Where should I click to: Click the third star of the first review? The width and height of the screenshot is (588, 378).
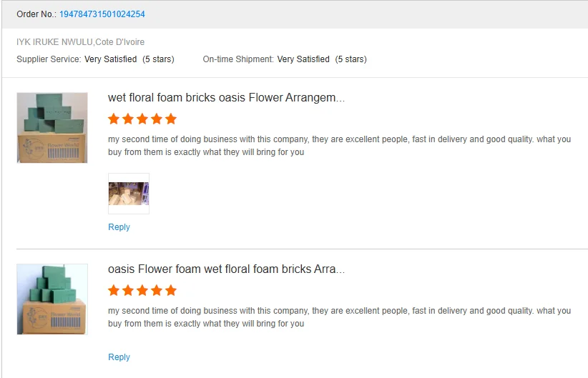pos(142,119)
